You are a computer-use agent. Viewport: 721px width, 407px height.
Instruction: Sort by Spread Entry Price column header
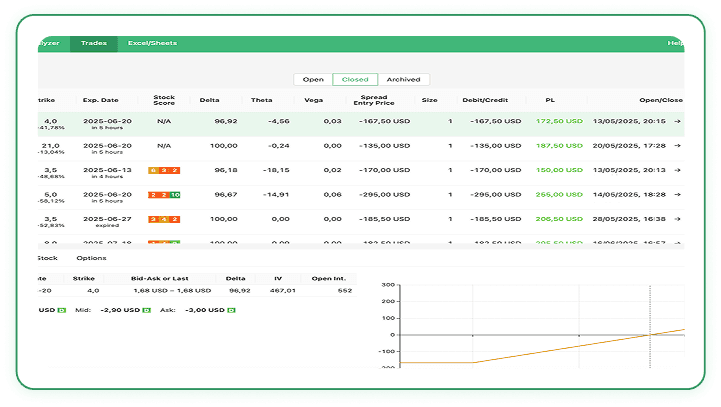374,100
